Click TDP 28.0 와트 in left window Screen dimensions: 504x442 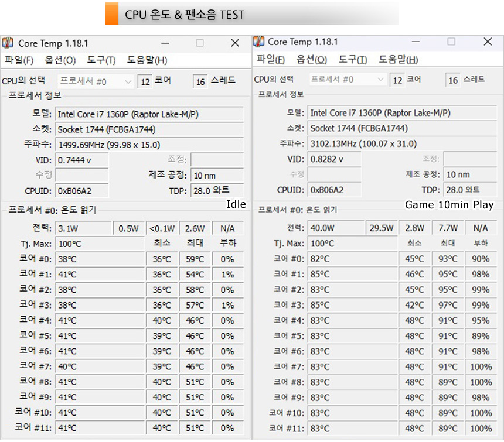click(x=217, y=191)
